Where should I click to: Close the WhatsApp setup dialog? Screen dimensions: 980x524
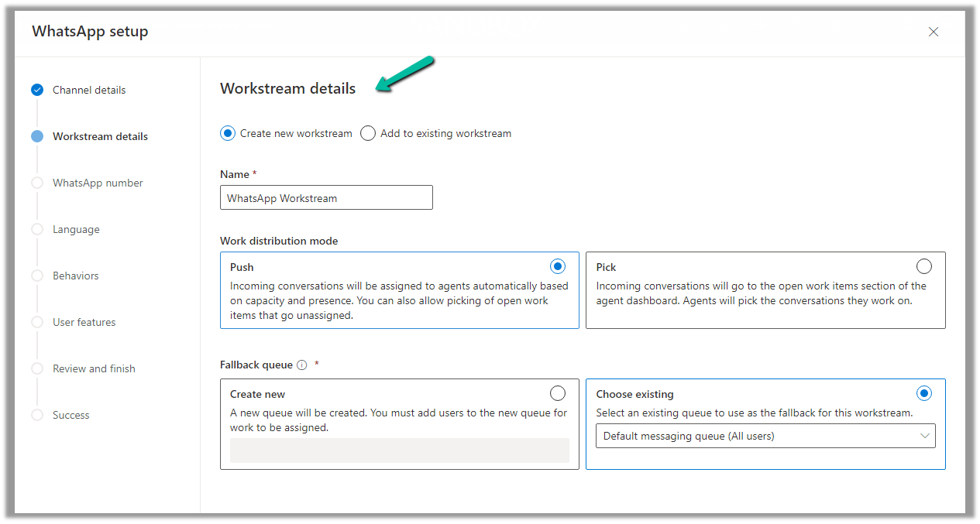934,32
